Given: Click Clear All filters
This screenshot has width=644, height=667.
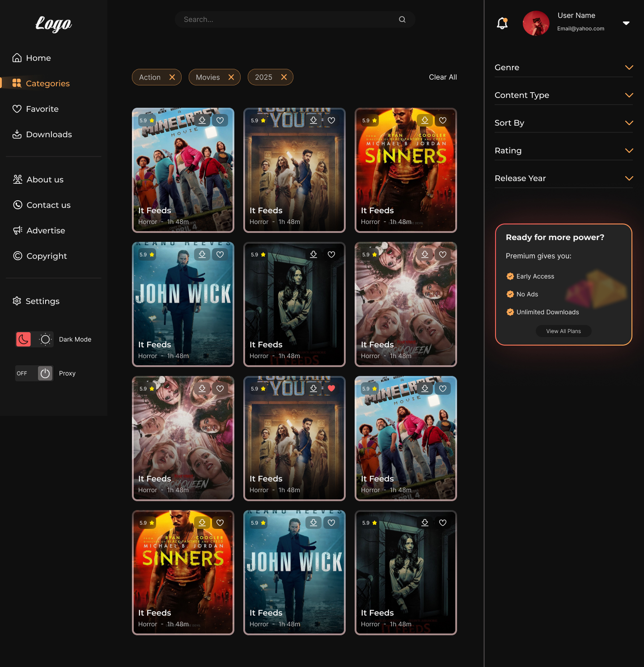Looking at the screenshot, I should click(443, 77).
